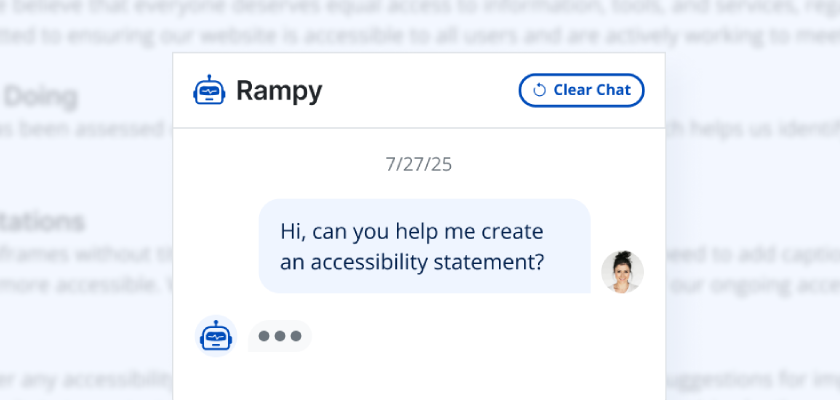
Task: Click the Rampy robot logo in header
Action: 209,91
